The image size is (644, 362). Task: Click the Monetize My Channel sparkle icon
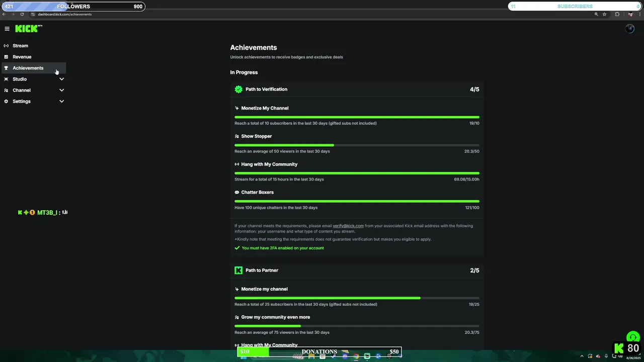pyautogui.click(x=237, y=108)
